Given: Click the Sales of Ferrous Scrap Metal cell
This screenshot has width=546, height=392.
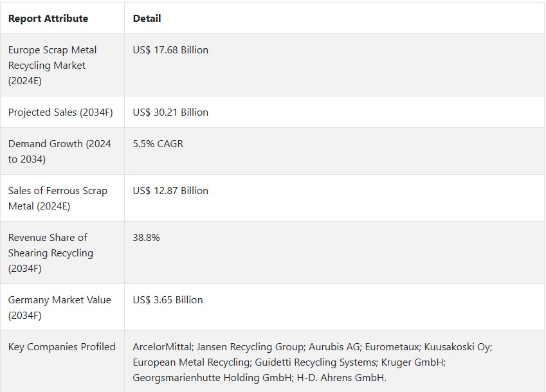Looking at the screenshot, I should (58, 199).
